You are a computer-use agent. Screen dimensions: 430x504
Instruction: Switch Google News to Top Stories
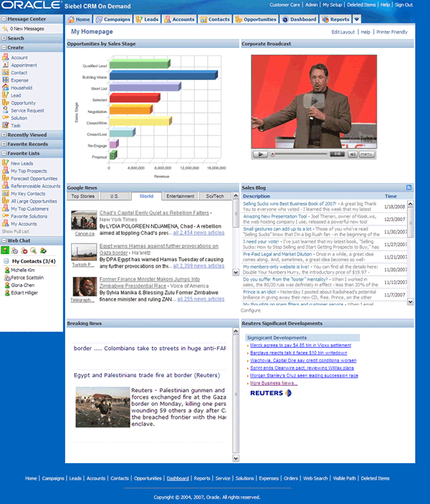pyautogui.click(x=83, y=196)
